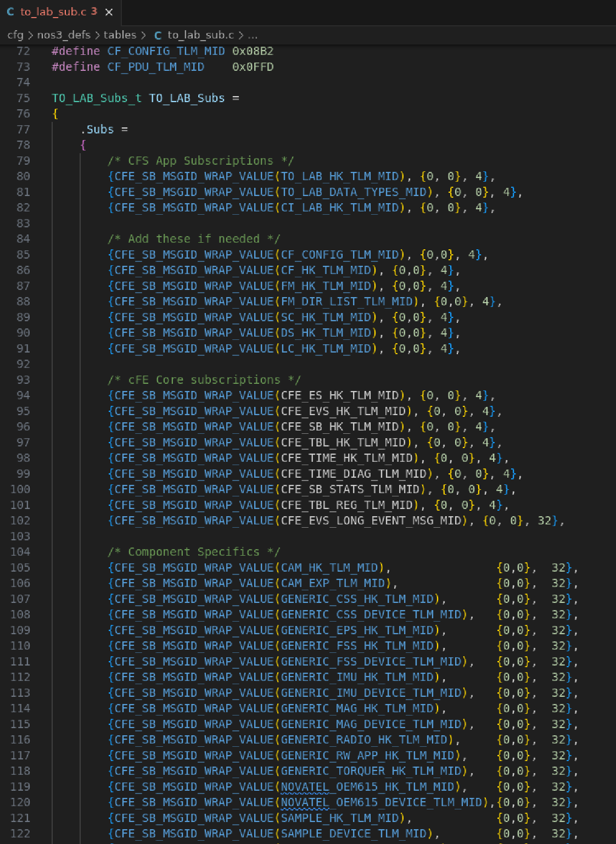Click comment cFE Core subscriptions
The width and height of the screenshot is (616, 844).
point(204,380)
